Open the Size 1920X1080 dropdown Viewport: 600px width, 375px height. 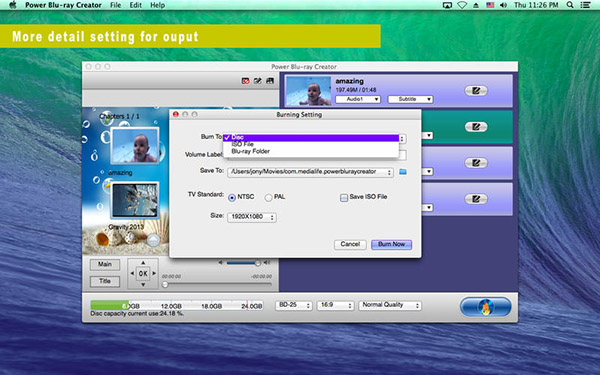tap(252, 217)
